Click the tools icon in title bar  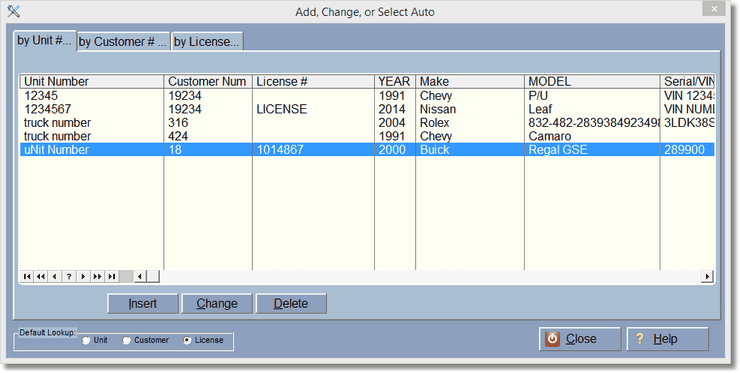14,11
